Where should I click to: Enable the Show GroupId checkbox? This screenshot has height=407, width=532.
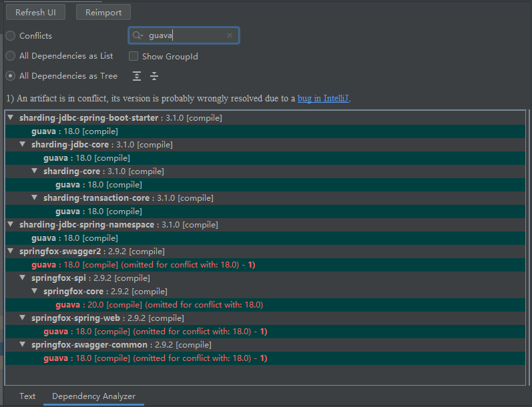(134, 56)
